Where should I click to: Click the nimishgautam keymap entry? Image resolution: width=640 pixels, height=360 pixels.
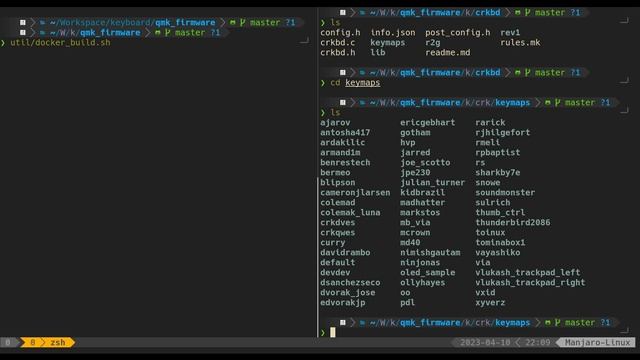430,253
